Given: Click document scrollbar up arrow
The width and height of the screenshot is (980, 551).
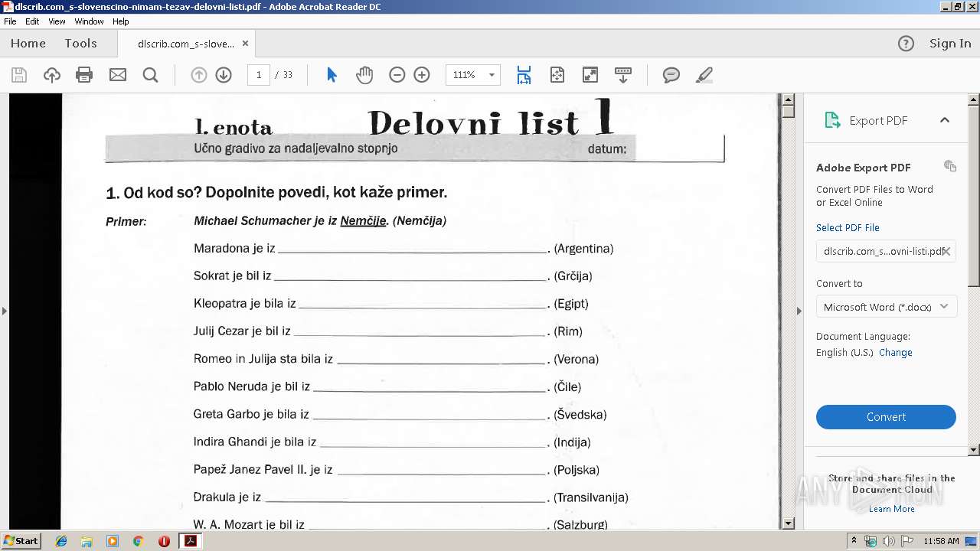Looking at the screenshot, I should pos(788,99).
